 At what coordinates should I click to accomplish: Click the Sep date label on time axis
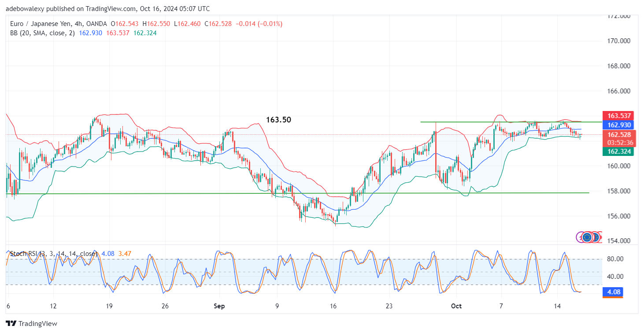(219, 306)
